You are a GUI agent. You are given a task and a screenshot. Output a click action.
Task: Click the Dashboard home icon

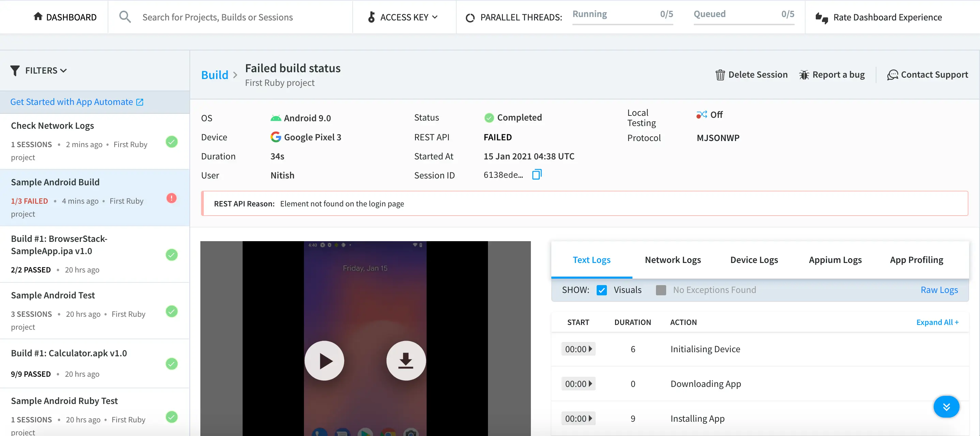(38, 17)
